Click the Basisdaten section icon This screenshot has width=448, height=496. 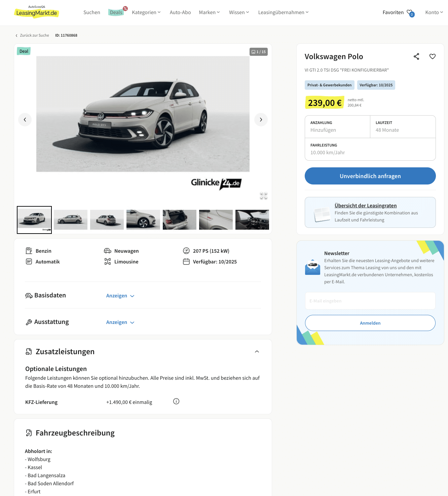(29, 296)
